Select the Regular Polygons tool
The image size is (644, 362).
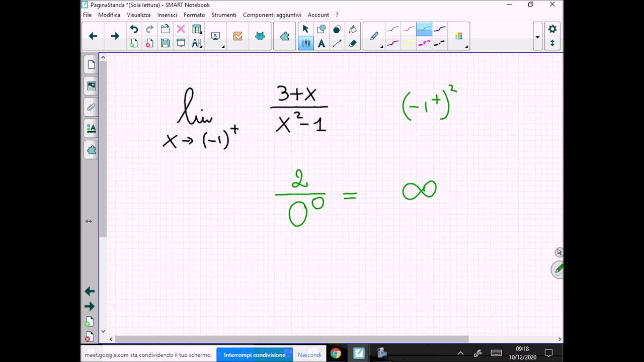[337, 29]
